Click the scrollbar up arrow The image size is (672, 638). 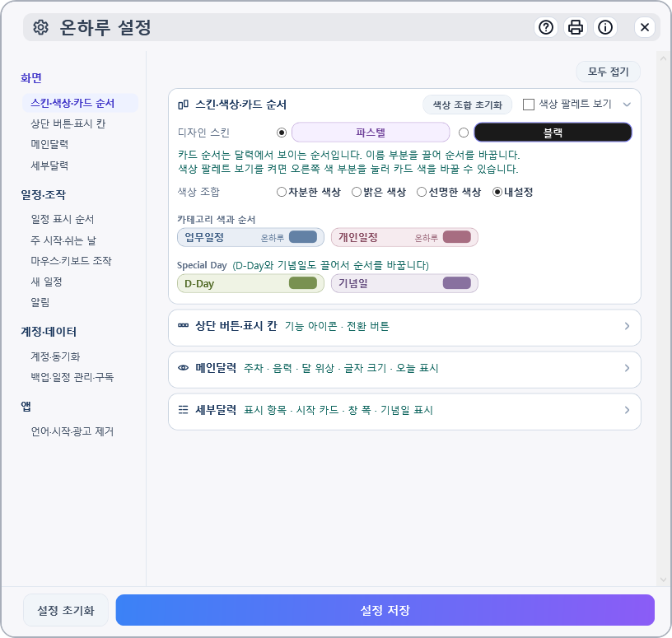point(663,58)
